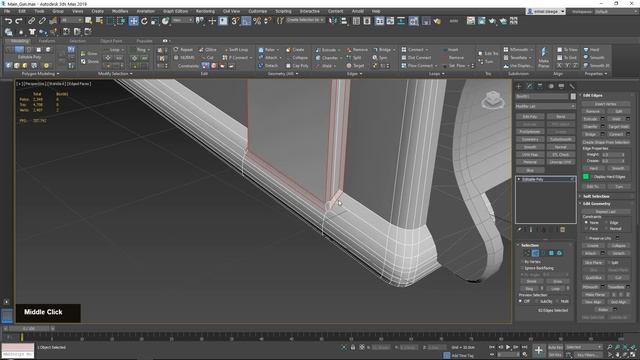640x360 pixels.
Task: Open the Rendering menu
Action: [205, 11]
